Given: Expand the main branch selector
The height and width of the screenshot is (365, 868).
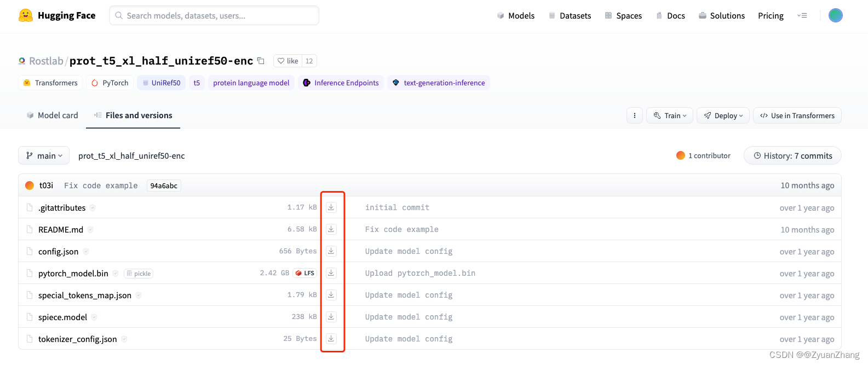Looking at the screenshot, I should click(44, 155).
